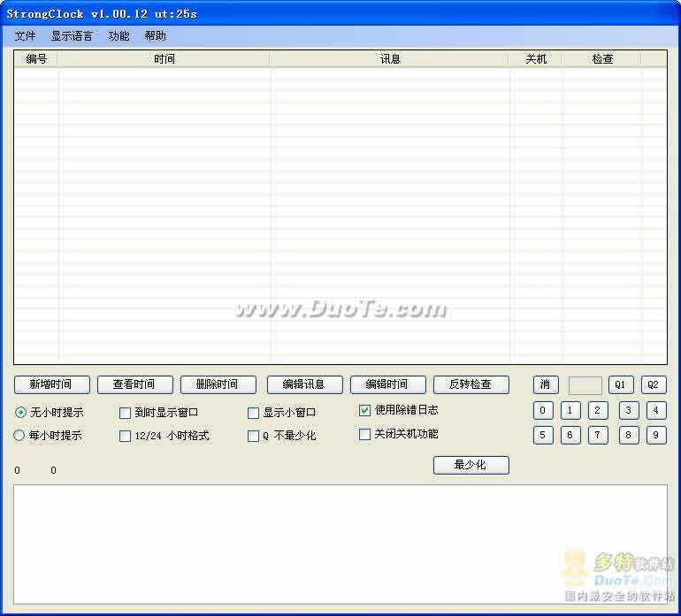Uncheck the 使用除错日志 checkbox
Viewport: 681px width, 616px height.
coord(364,410)
